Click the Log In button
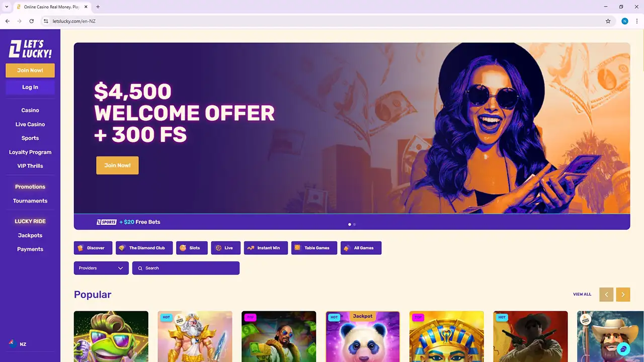The image size is (644, 362). click(30, 87)
